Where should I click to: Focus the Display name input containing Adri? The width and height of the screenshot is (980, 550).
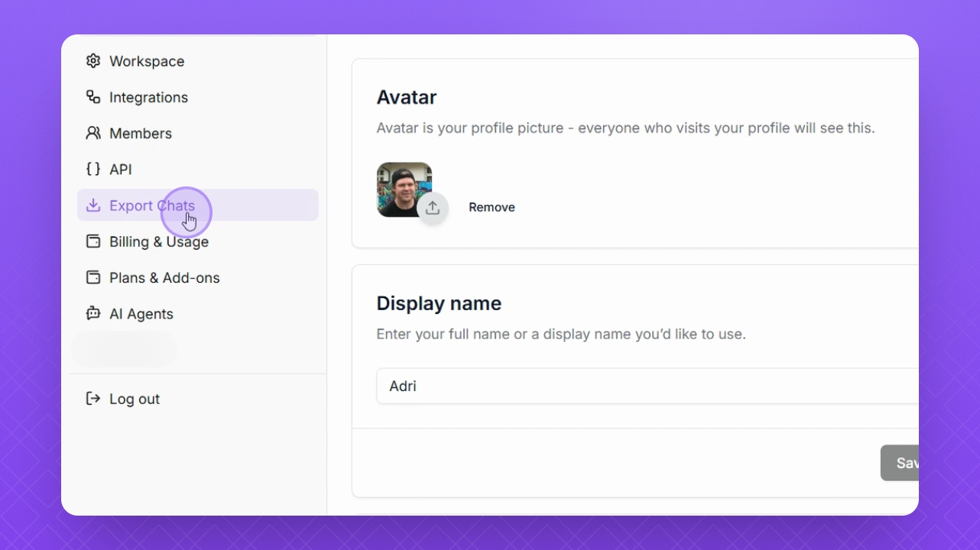point(647,386)
